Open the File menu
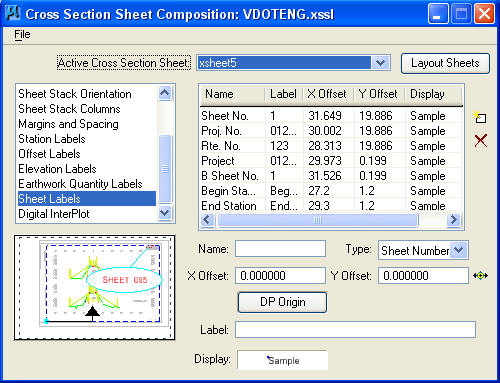500x383 pixels. coord(22,34)
